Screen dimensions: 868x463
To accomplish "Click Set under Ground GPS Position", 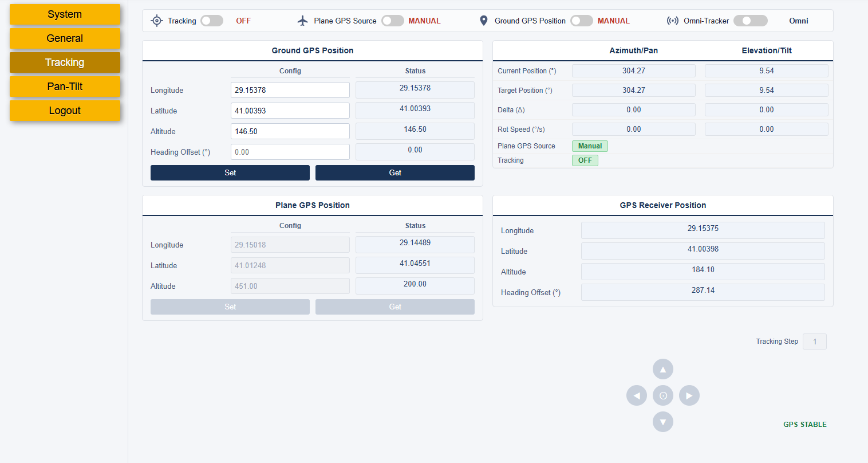I will [x=230, y=172].
